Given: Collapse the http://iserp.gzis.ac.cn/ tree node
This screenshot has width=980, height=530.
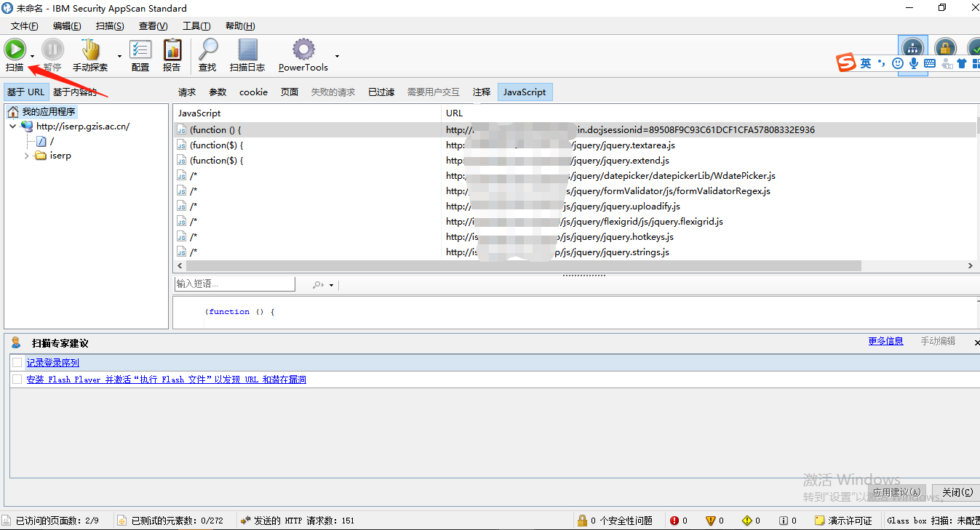Looking at the screenshot, I should [13, 127].
